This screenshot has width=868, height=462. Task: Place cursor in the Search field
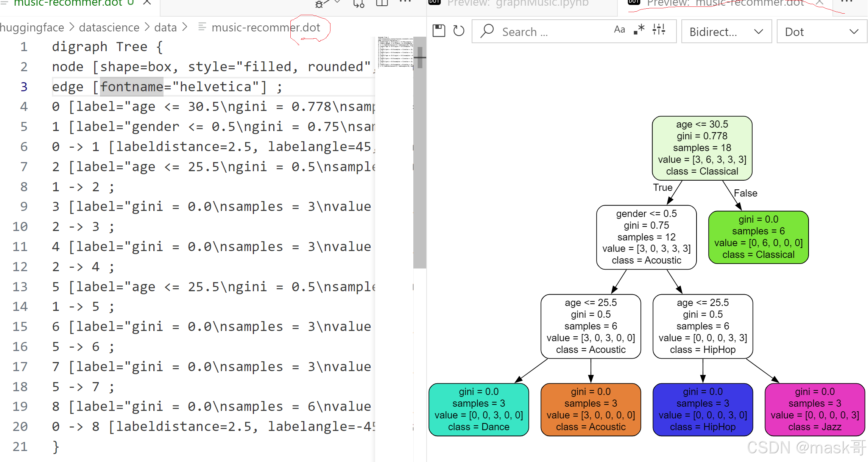click(549, 31)
